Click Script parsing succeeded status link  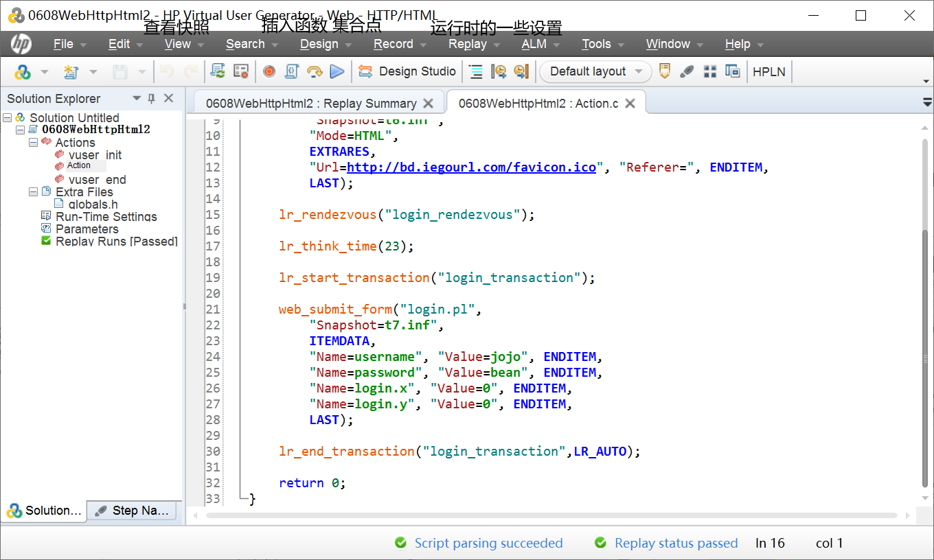tap(488, 543)
